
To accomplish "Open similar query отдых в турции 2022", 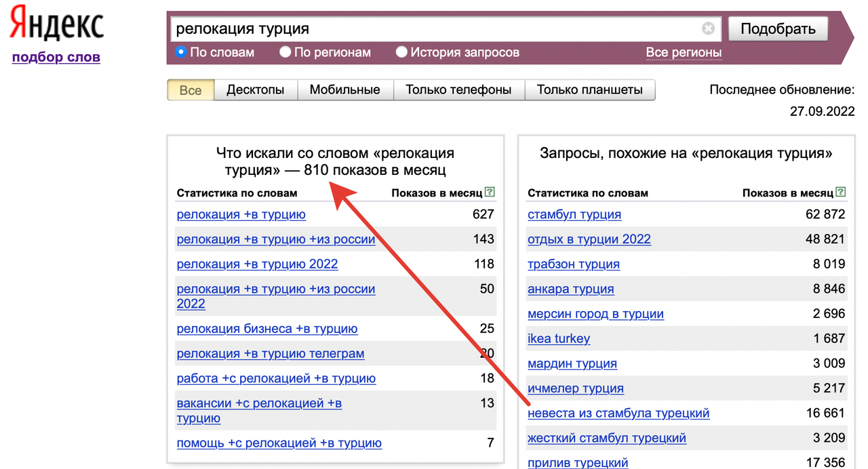I will pos(589,239).
